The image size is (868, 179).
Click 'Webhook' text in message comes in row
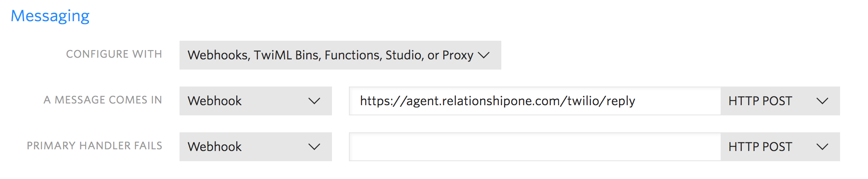[215, 101]
